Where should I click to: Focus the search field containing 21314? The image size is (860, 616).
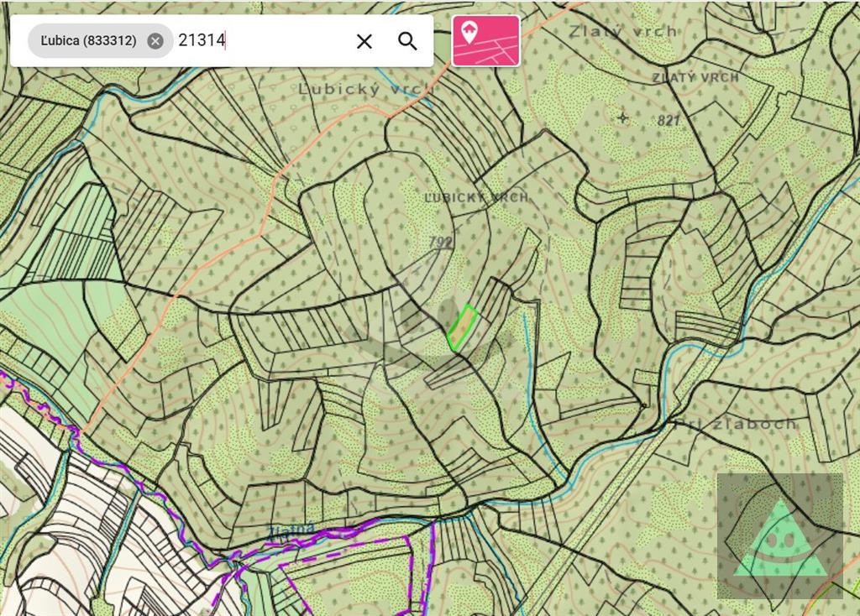(x=260, y=41)
